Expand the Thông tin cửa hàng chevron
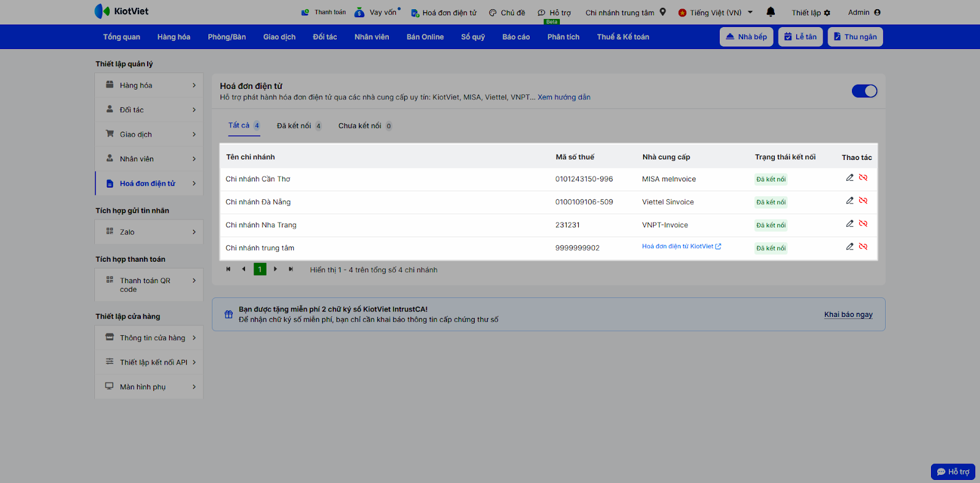Screen dimensions: 980x483 194,338
